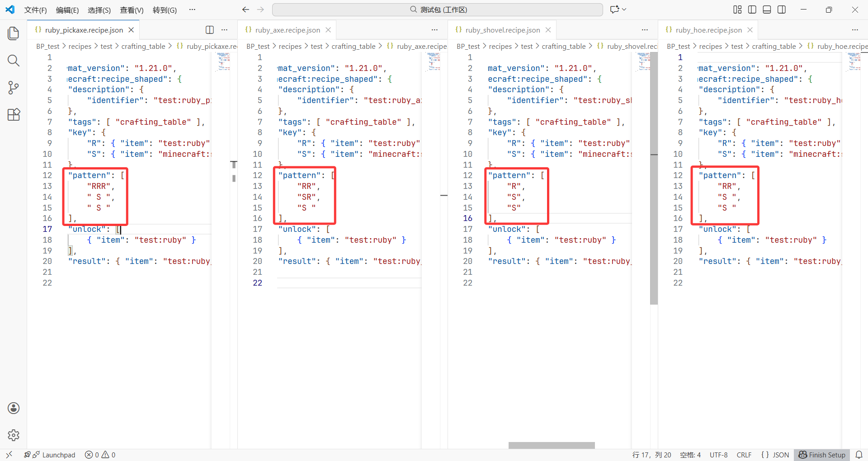Screen dimensions: 868x461
Task: Expand the title bar menu overflow ellipsis
Action: pyautogui.click(x=192, y=9)
